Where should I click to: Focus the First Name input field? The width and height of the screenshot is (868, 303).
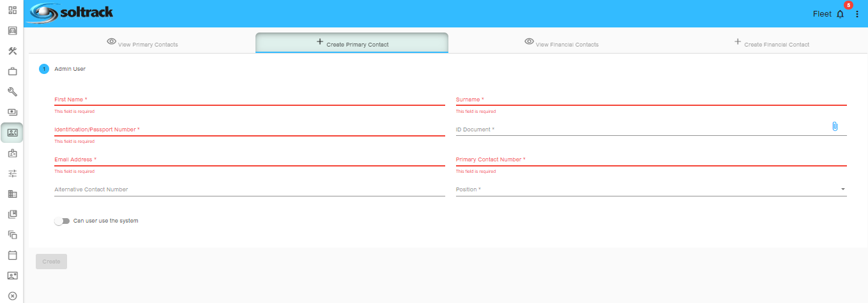249,100
